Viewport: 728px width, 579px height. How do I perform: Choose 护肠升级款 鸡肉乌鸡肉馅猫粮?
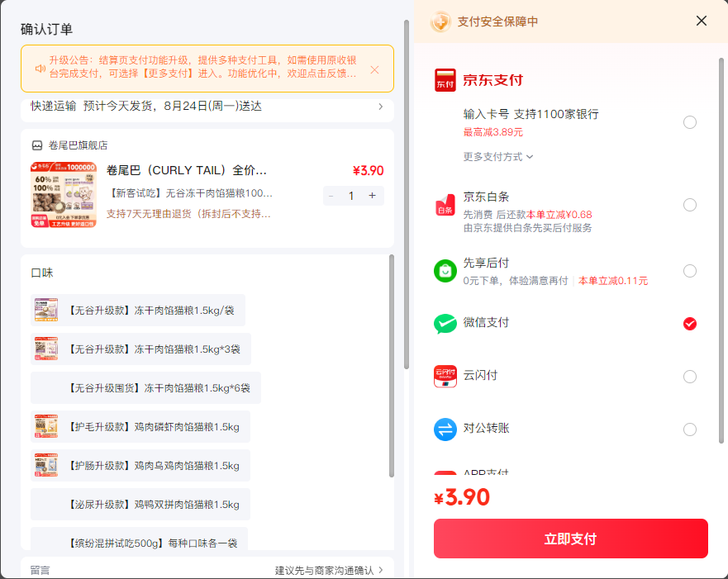140,465
